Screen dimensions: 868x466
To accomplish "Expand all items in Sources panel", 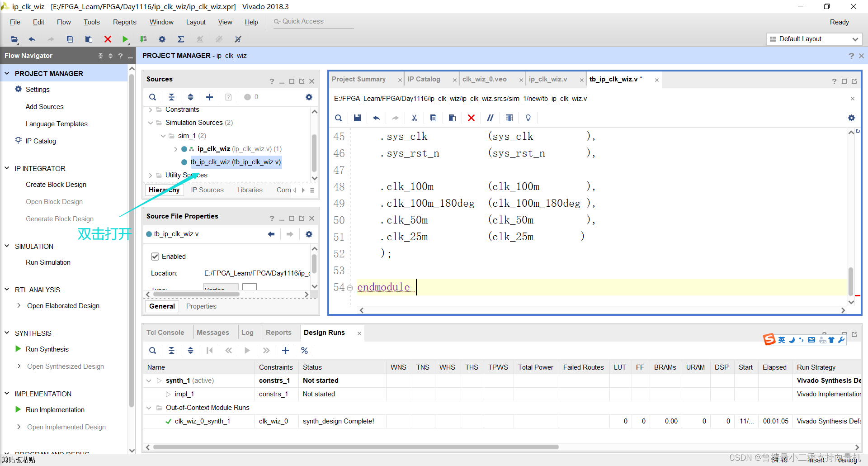I will point(190,97).
